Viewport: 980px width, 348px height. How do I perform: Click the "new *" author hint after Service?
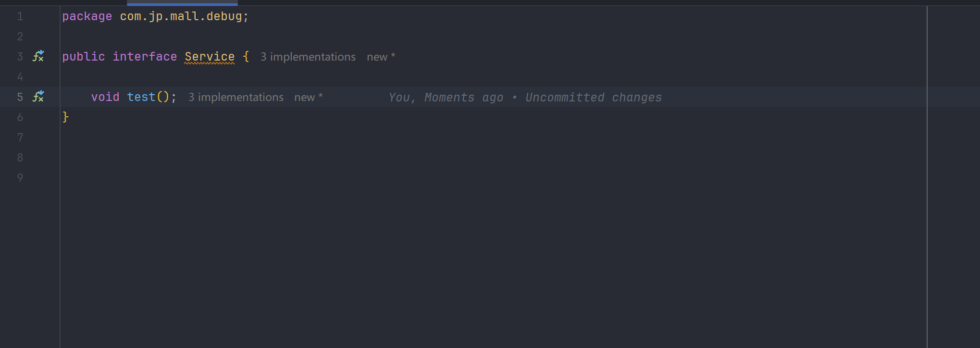pyautogui.click(x=381, y=57)
